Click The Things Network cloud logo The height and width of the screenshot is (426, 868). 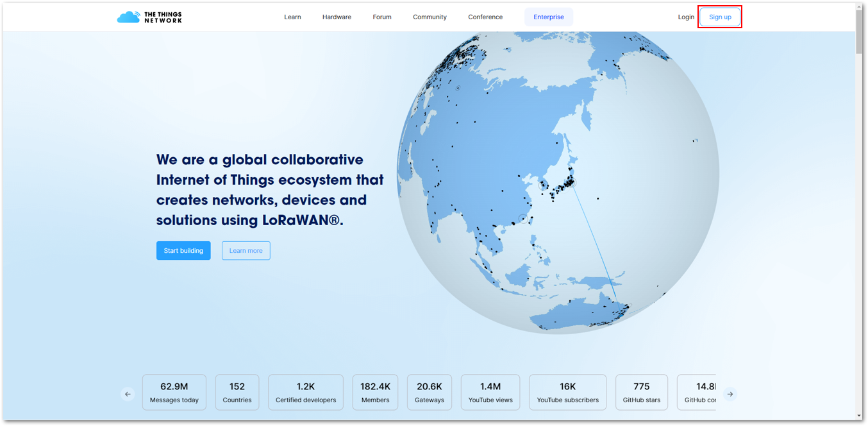click(149, 17)
